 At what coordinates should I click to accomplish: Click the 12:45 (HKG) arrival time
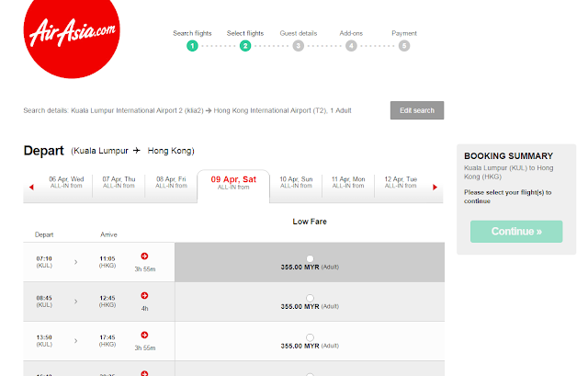click(107, 302)
